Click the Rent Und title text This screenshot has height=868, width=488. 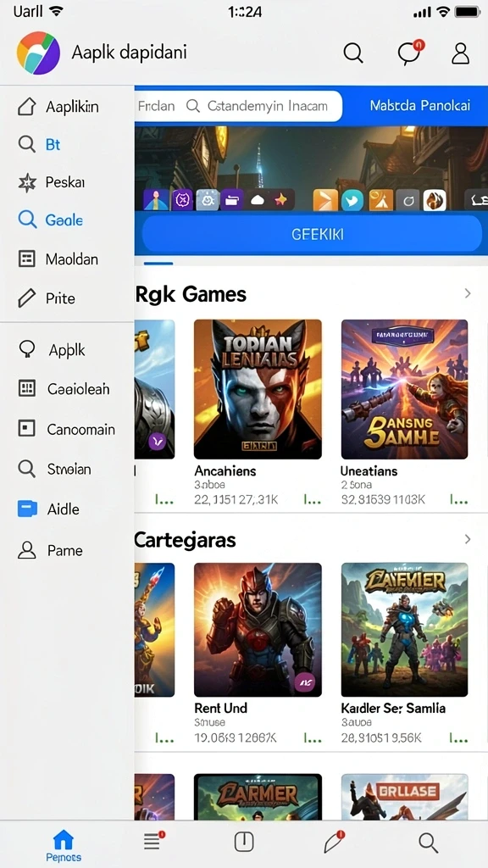tap(221, 708)
